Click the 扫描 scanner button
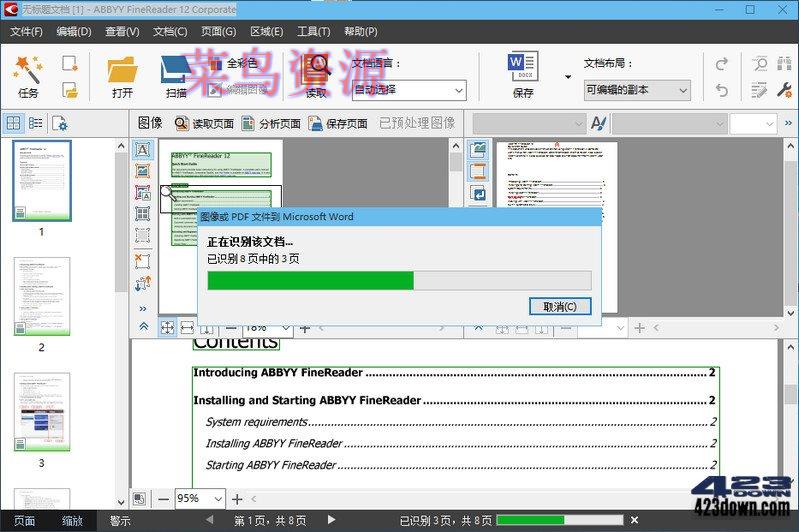 [176, 76]
